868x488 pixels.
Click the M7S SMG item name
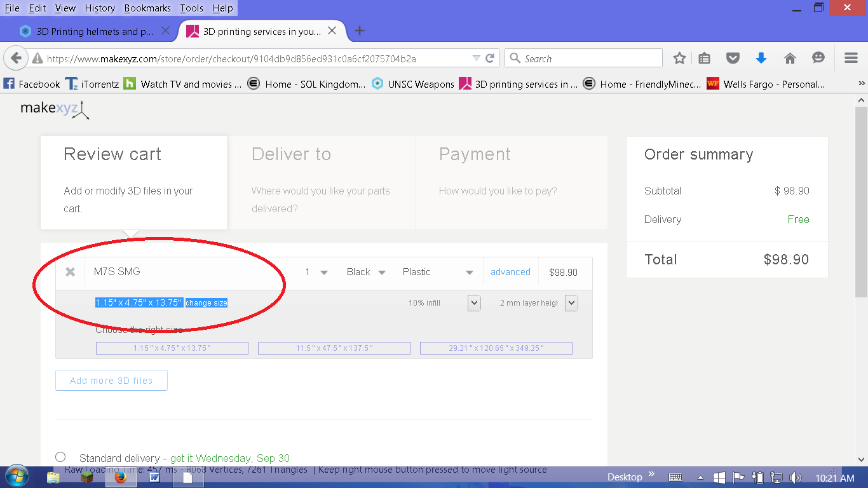[x=117, y=272]
